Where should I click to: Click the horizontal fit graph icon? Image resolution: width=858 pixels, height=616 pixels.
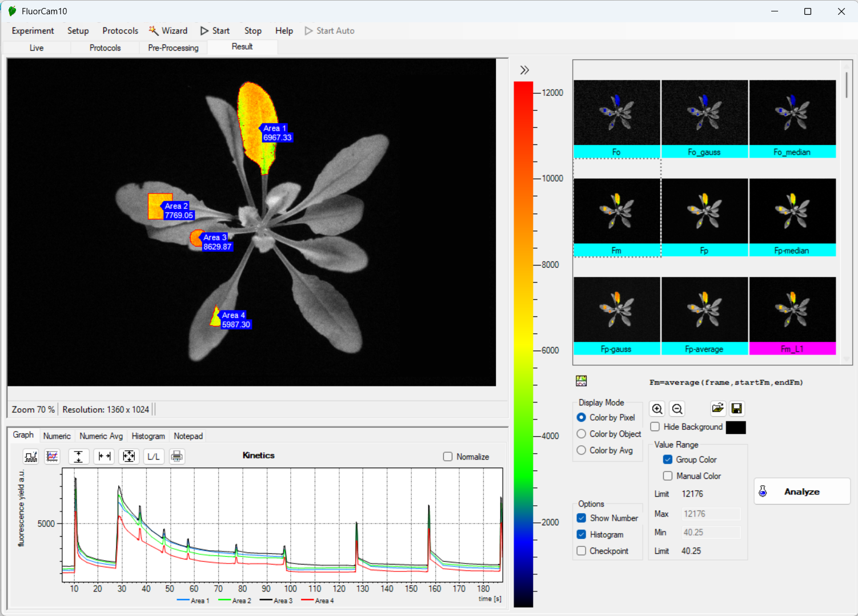(105, 456)
